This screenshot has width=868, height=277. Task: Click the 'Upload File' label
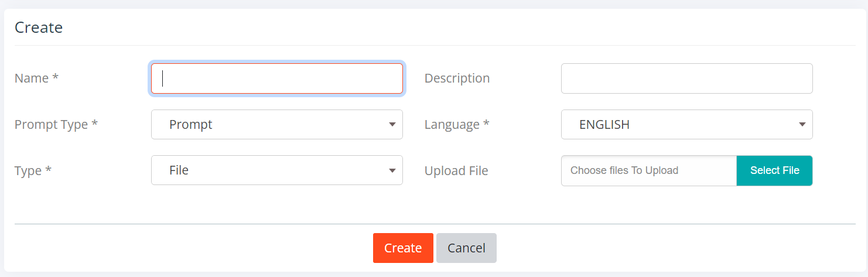tap(456, 170)
